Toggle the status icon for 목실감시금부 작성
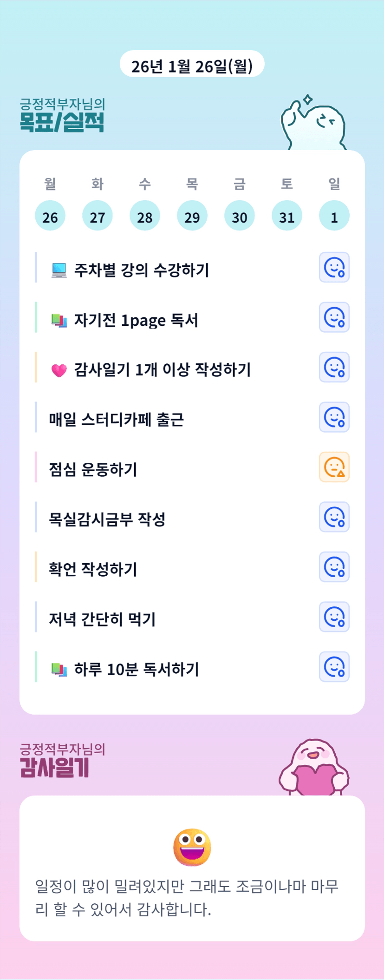 point(334,517)
